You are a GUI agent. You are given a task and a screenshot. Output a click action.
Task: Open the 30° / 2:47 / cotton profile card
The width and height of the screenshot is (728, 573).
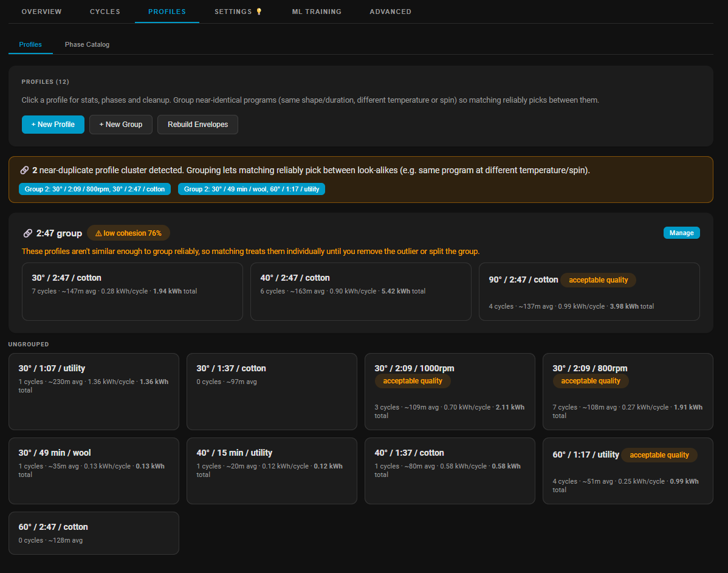point(132,292)
